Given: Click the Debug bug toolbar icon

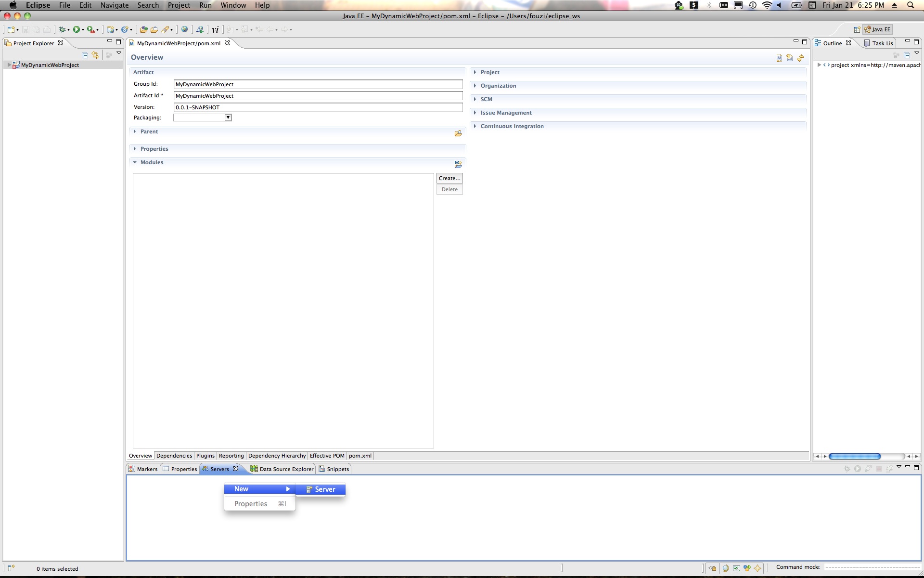Looking at the screenshot, I should (x=62, y=29).
